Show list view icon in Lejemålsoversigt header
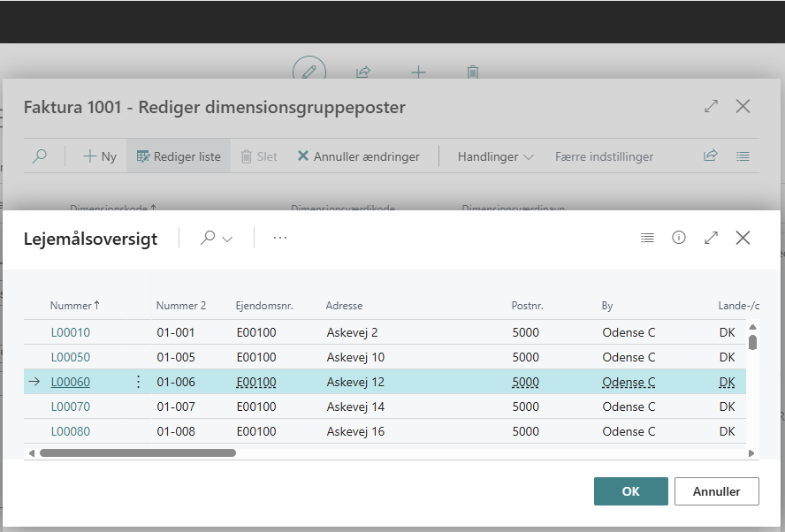This screenshot has width=785, height=532. click(x=647, y=238)
